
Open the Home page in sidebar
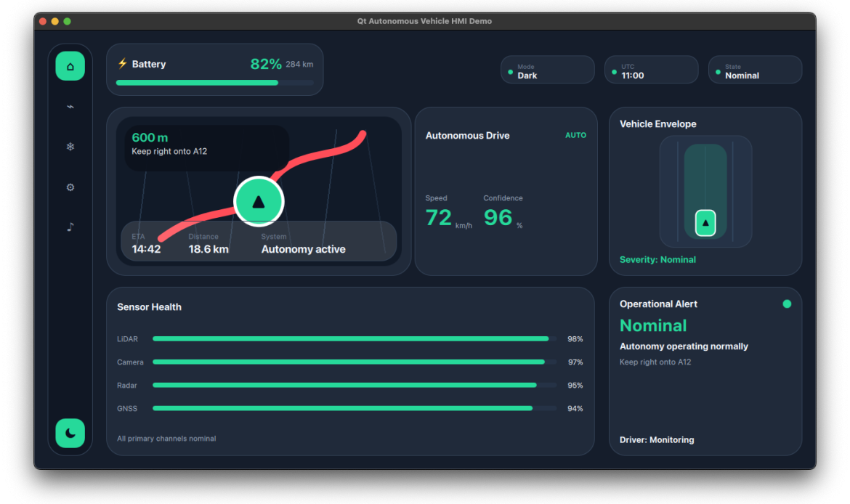[70, 66]
